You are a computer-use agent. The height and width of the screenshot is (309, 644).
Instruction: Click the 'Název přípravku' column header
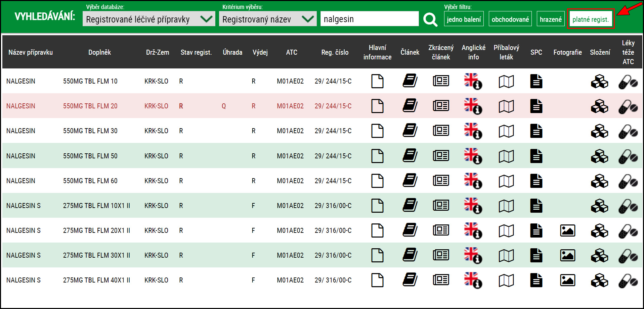(x=31, y=52)
